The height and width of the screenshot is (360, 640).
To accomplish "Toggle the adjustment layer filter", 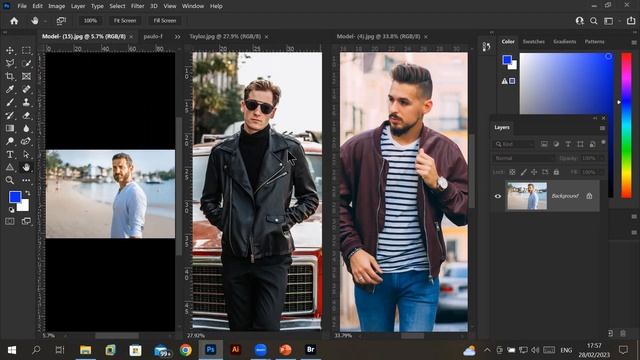I will pos(556,144).
